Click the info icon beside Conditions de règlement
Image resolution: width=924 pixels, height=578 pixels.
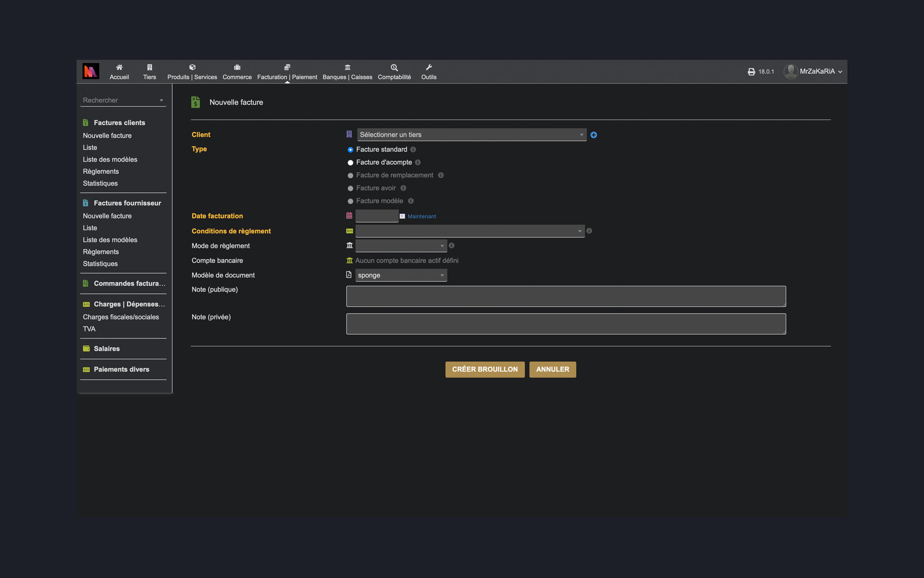pos(589,231)
